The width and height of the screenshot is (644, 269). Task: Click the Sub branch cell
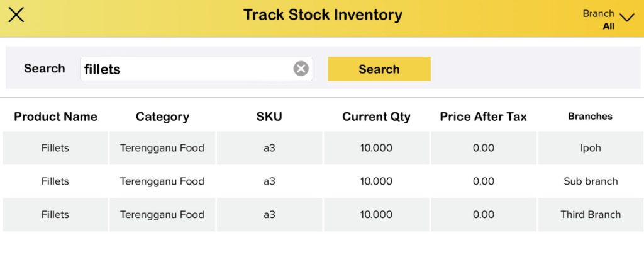pyautogui.click(x=591, y=181)
